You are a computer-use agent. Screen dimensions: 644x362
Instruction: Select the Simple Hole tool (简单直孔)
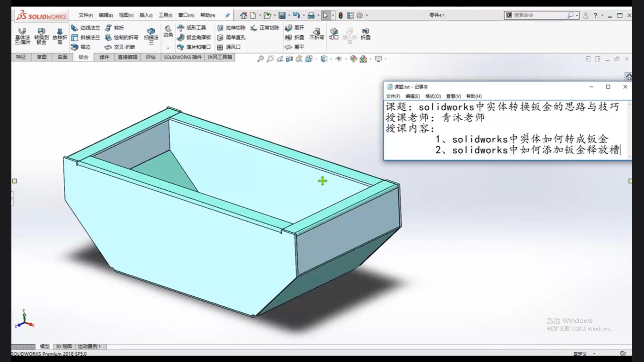(x=231, y=38)
